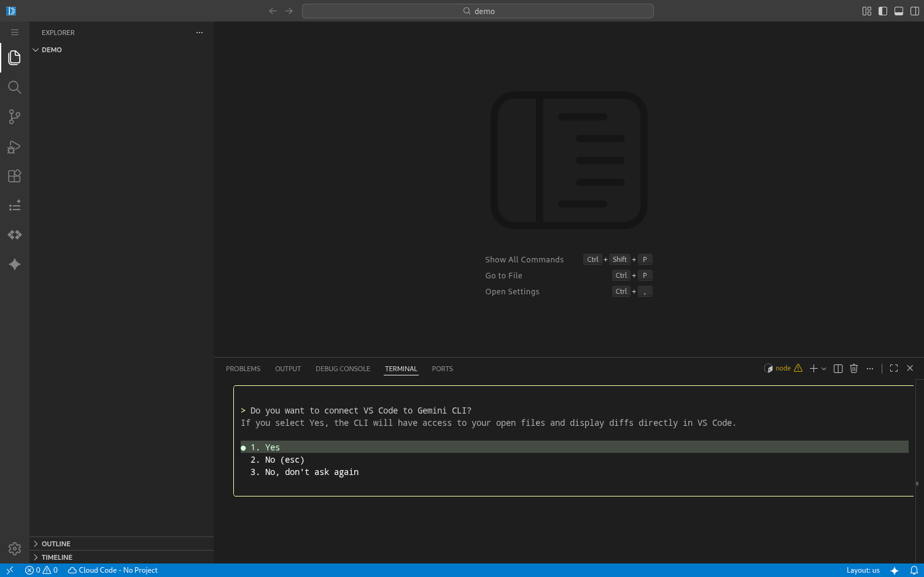Click the demo command search box at the top
This screenshot has height=577, width=924.
pos(478,10)
